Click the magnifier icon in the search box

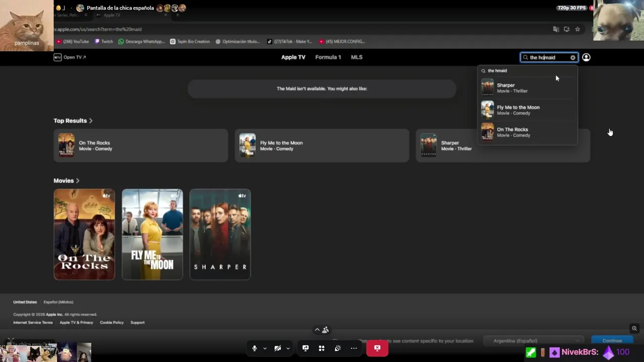525,58
